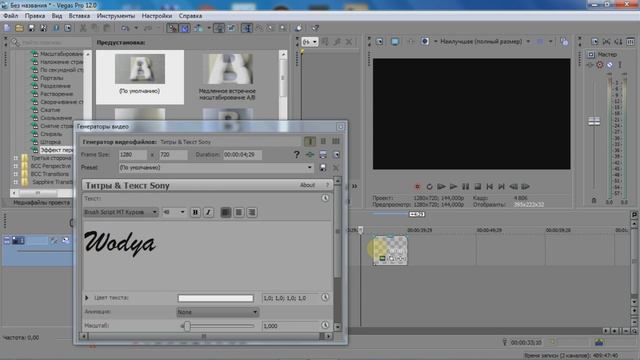
Task: Click the Cut scissors toolbar icon
Action: 83,28
